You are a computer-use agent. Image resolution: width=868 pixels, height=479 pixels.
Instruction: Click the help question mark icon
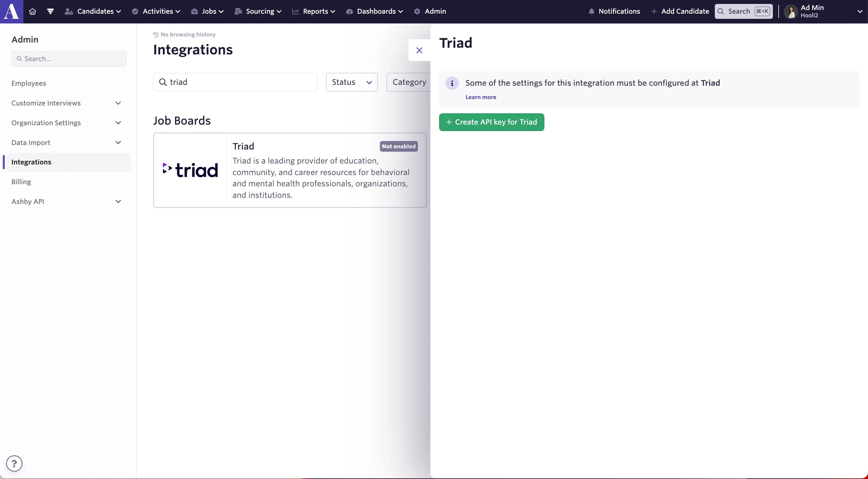point(14,463)
